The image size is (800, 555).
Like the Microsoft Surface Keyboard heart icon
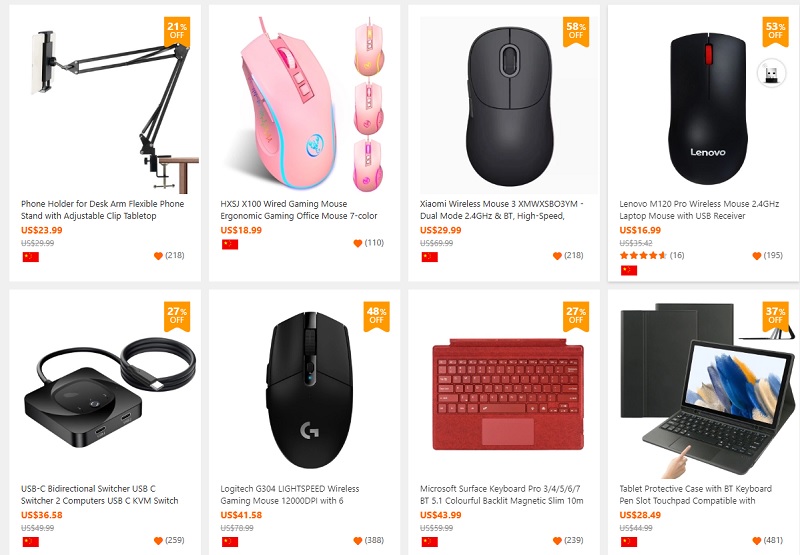pyautogui.click(x=557, y=541)
